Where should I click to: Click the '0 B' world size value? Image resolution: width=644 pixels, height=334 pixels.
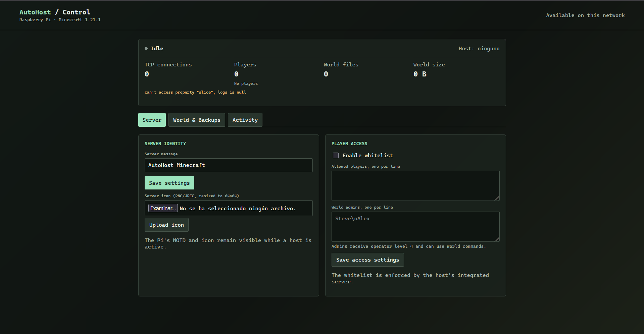coord(420,74)
